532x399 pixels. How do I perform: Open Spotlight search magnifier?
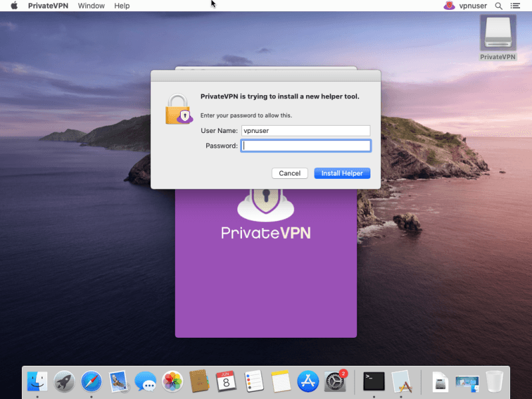pos(499,5)
